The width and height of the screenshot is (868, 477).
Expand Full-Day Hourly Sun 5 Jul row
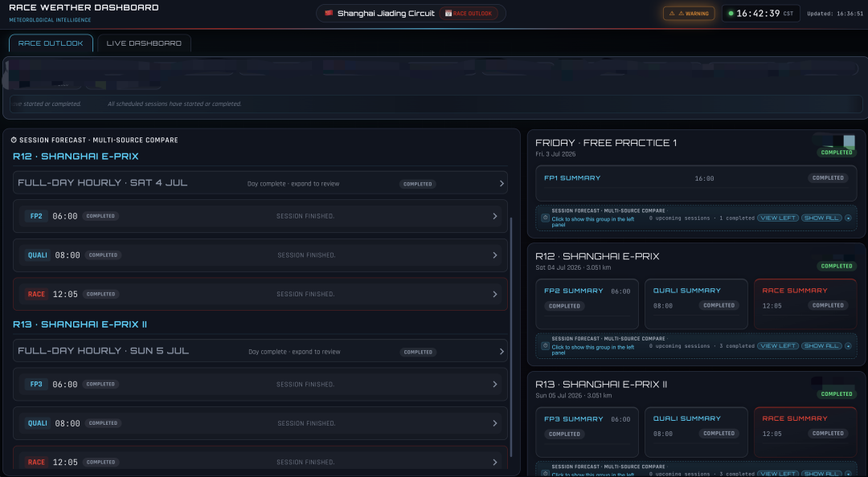[x=260, y=352]
